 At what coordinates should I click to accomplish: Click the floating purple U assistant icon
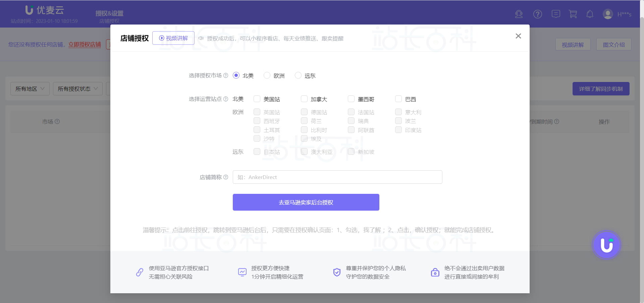click(x=606, y=245)
